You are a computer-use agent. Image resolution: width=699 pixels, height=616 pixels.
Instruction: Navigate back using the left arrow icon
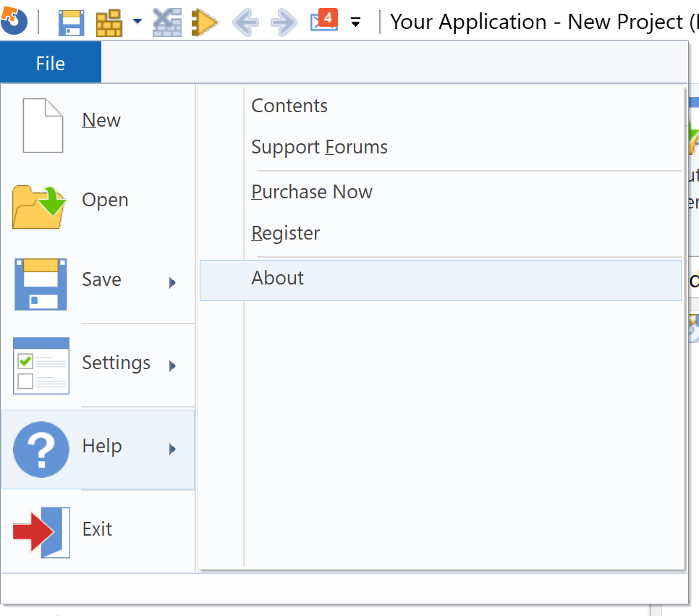245,22
